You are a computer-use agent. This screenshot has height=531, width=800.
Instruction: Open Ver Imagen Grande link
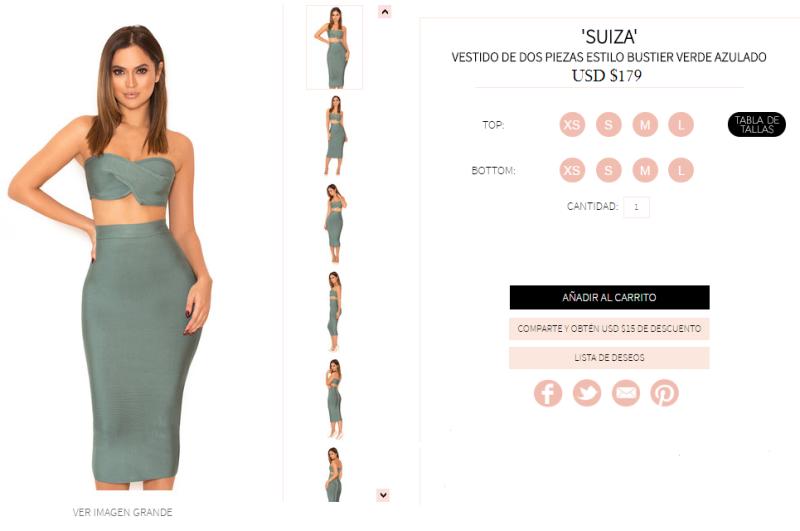122,512
